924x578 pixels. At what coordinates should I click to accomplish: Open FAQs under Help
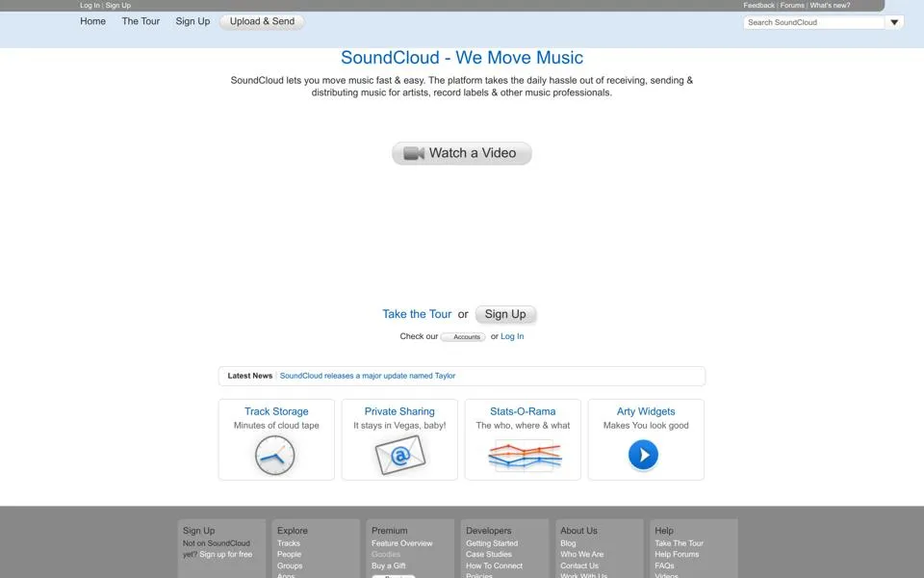[664, 565]
